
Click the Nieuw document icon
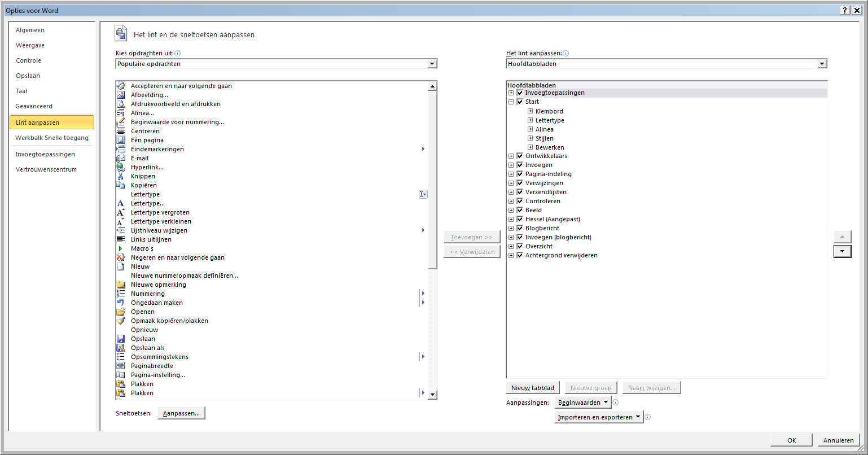click(120, 266)
